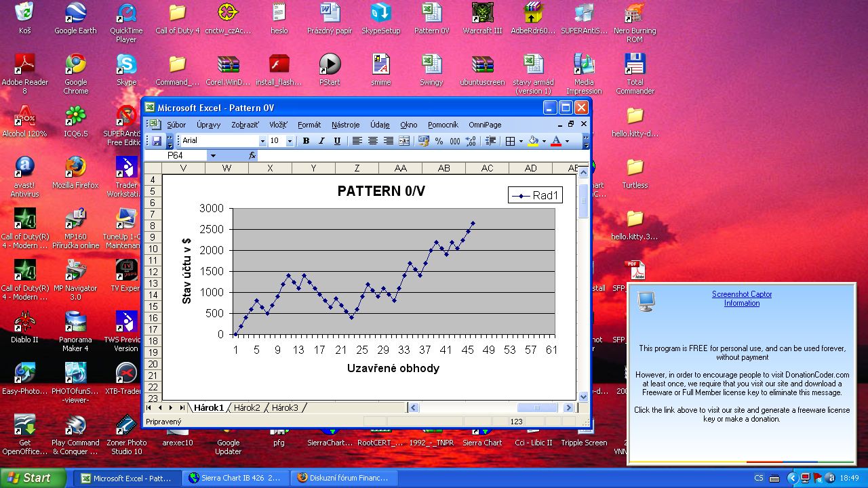Click the Name Box showing P64
The height and width of the screenshot is (488, 868).
pos(176,155)
